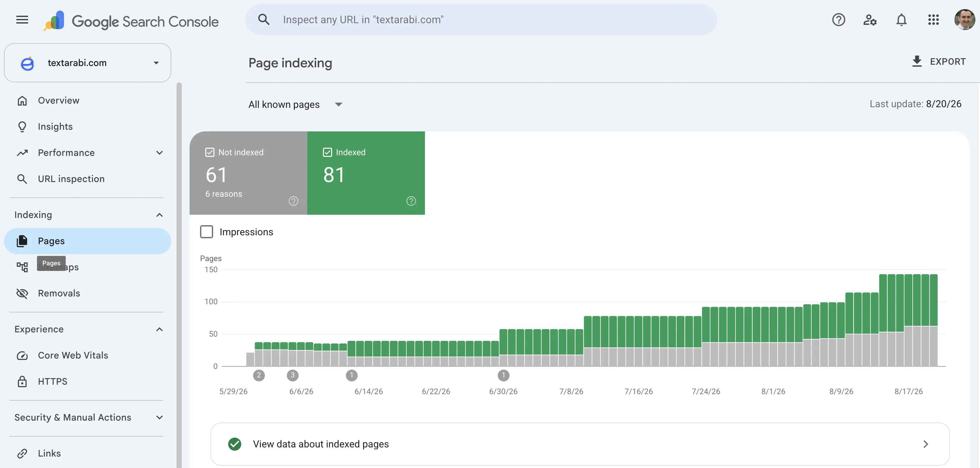Viewport: 980px width, 468px height.
Task: Click the Last update 8/20/26 text
Action: coord(915,104)
